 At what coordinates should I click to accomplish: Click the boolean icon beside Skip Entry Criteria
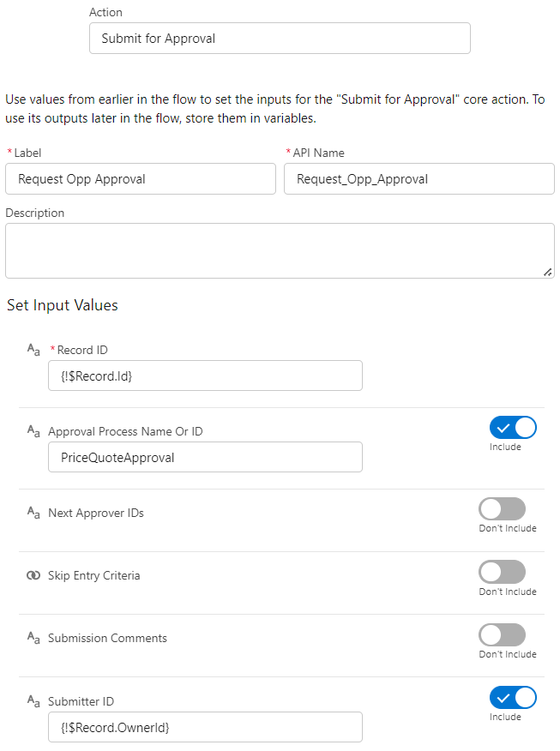(33, 575)
